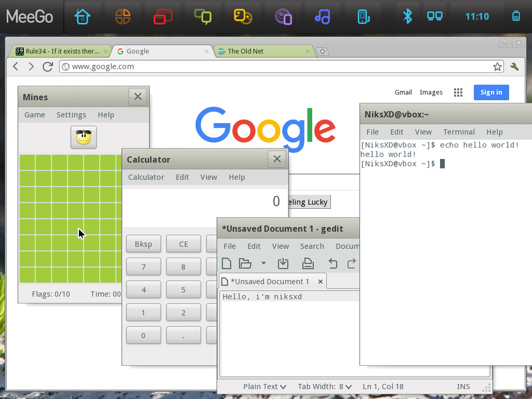Open the Help menu in Calculator

pyautogui.click(x=237, y=177)
